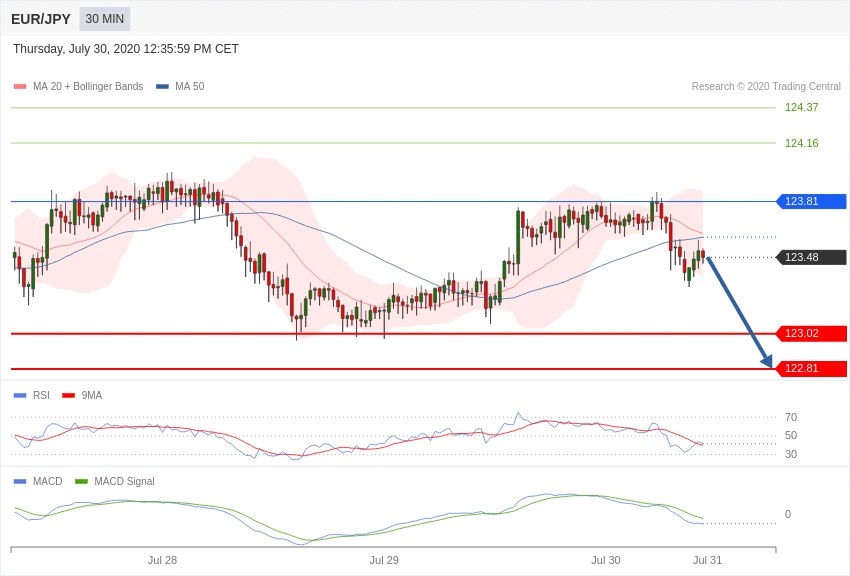
Task: Click the Jul 28 date axis label
Action: [162, 560]
